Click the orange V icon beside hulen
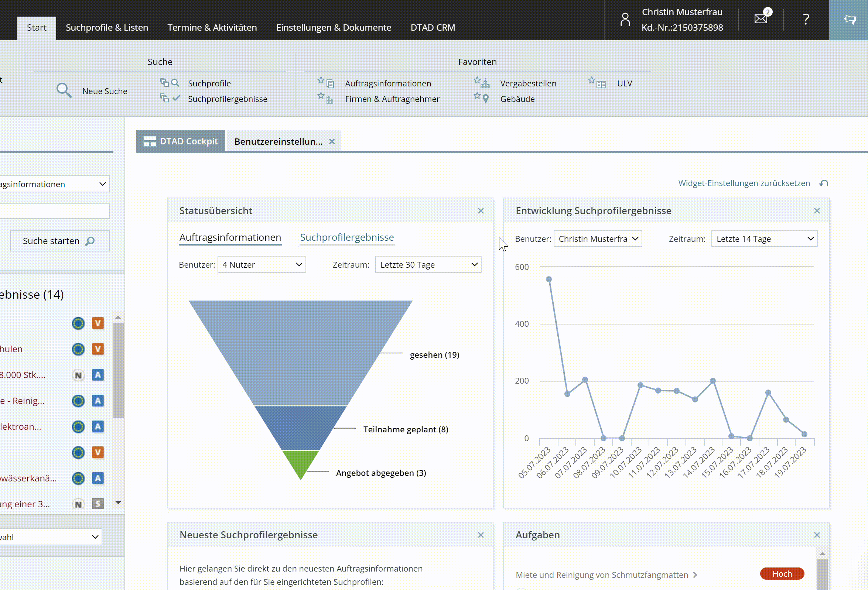Screen dimensions: 868x590 98,349
